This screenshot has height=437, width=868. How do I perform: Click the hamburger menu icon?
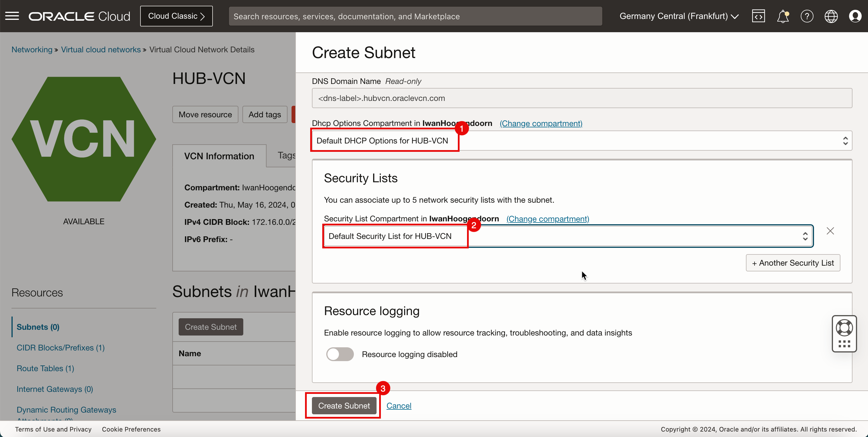point(12,16)
